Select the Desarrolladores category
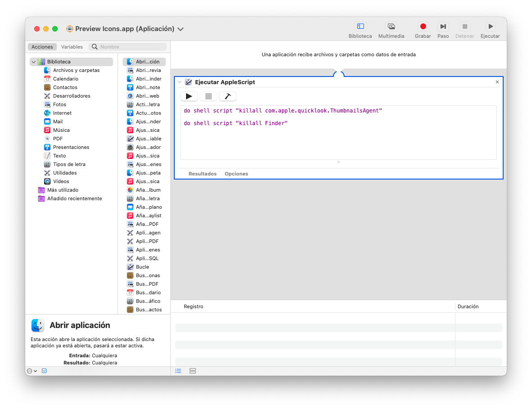 point(67,96)
